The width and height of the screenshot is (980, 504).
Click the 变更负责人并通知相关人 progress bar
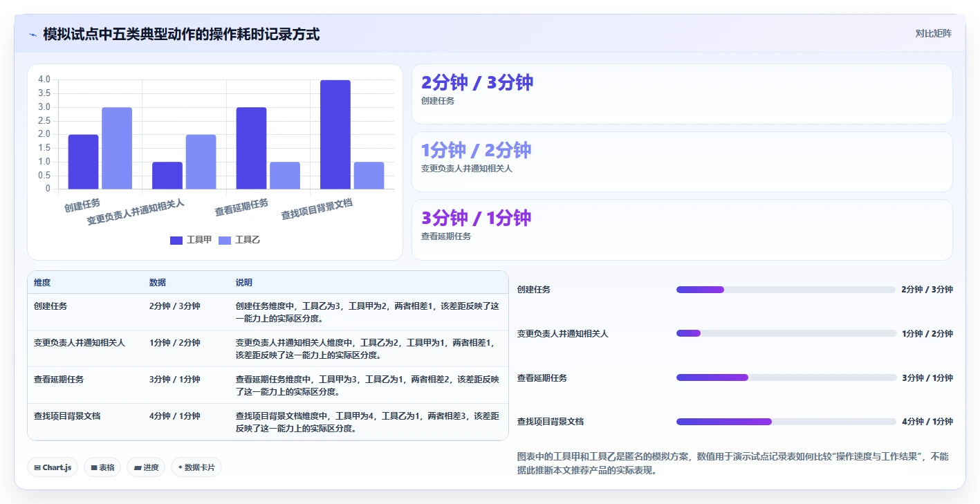[x=786, y=333]
